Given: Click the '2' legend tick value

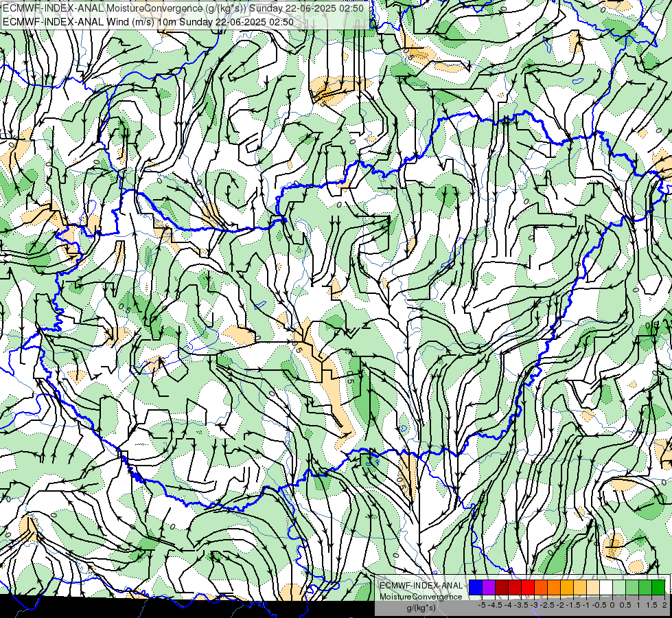Looking at the screenshot, I should (x=664, y=605).
